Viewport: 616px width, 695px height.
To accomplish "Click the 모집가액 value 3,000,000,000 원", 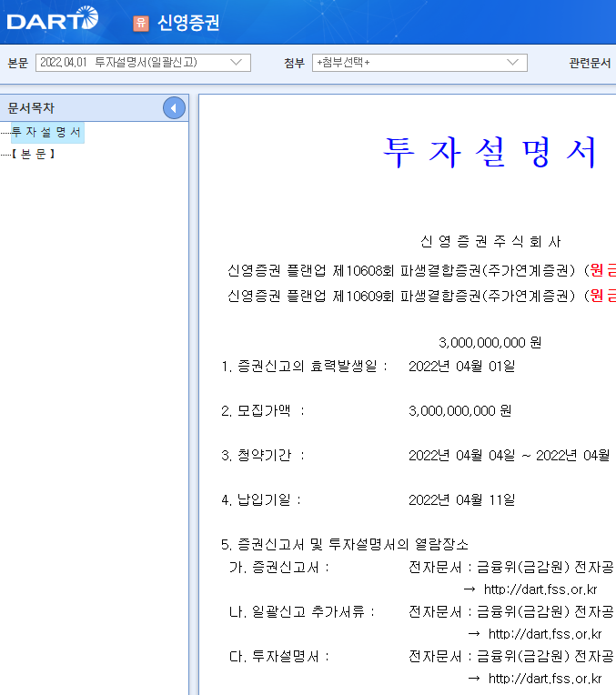I will 459,411.
